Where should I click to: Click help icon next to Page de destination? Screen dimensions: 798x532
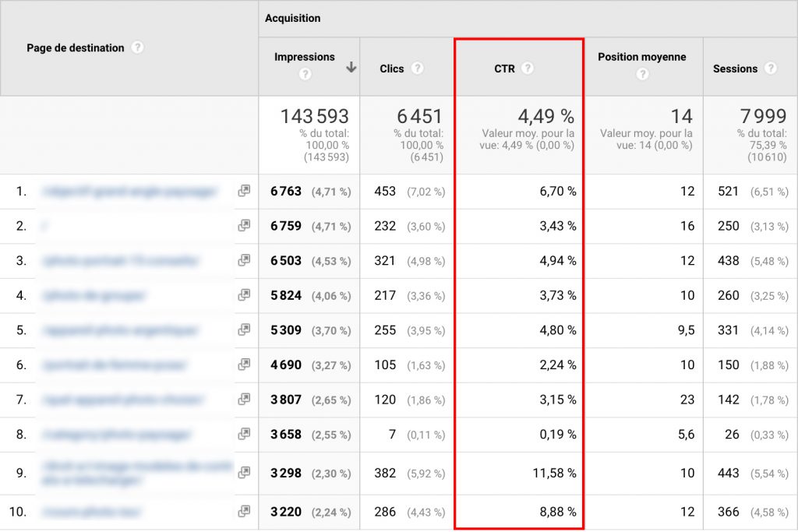[x=137, y=48]
